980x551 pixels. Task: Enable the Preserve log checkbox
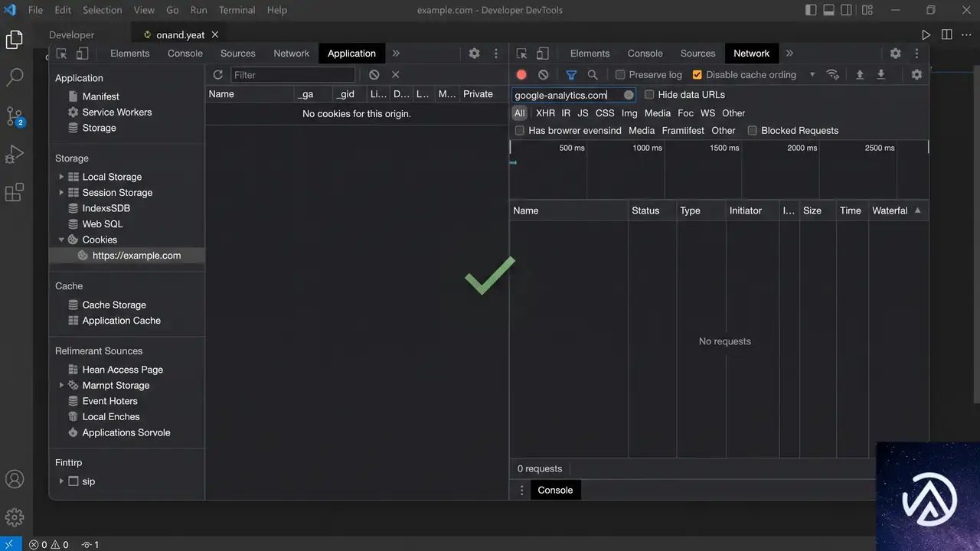pyautogui.click(x=620, y=75)
